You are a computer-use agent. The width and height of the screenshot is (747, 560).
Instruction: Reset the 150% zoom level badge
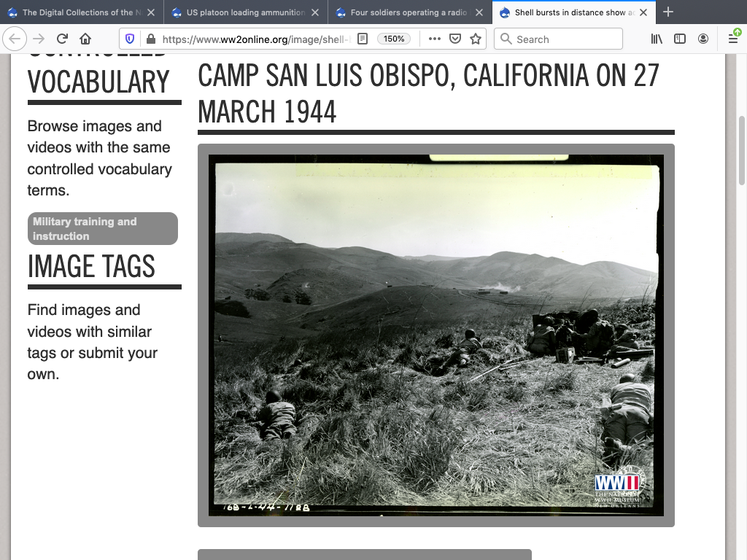pyautogui.click(x=394, y=39)
